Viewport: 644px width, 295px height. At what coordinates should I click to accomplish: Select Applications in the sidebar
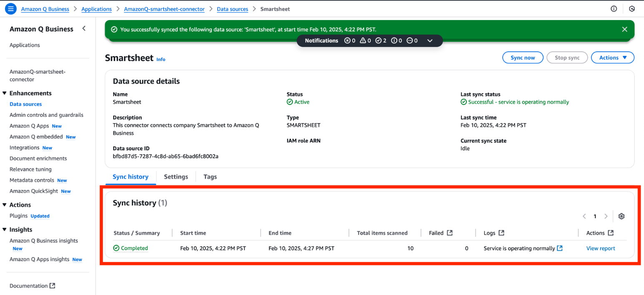click(x=25, y=45)
